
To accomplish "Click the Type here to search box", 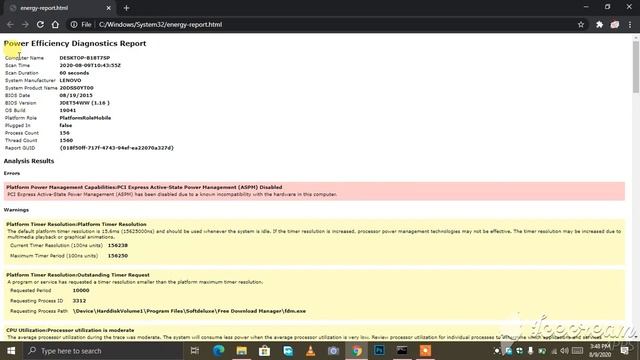I will tap(103, 351).
